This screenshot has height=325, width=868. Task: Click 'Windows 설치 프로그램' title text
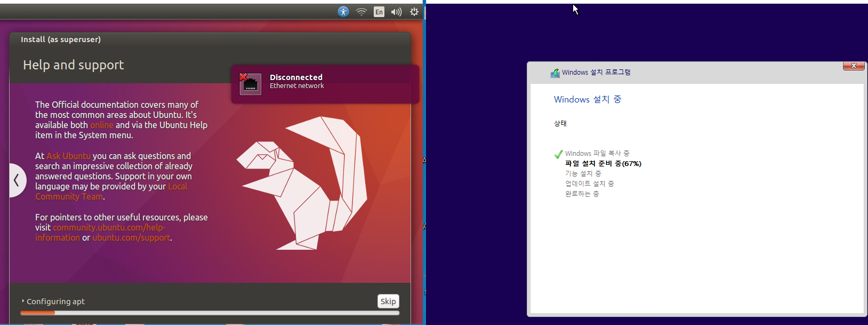596,73
